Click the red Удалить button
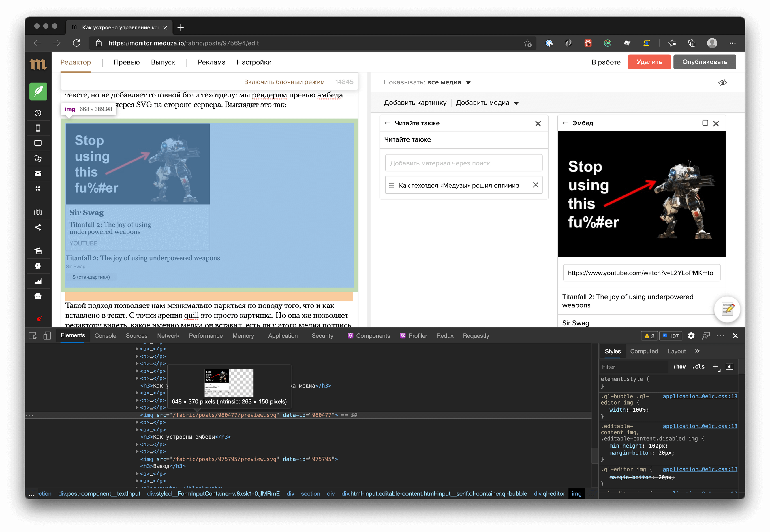This screenshot has height=532, width=770. (x=649, y=62)
